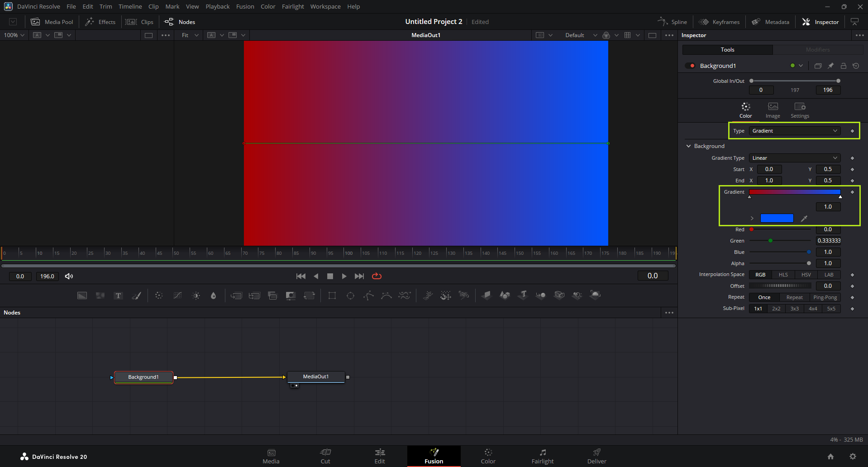
Task: Toggle loop playback button
Action: coord(377,276)
